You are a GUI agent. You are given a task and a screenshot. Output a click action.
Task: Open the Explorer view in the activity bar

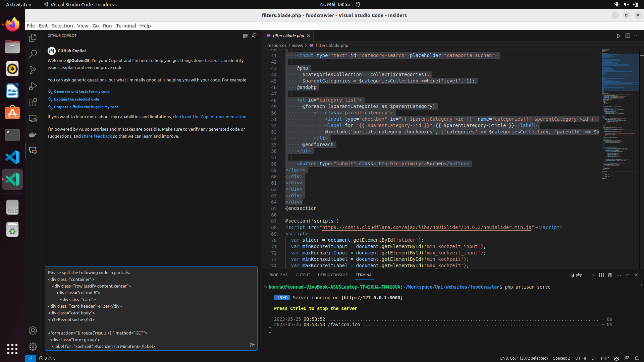pos(33,38)
